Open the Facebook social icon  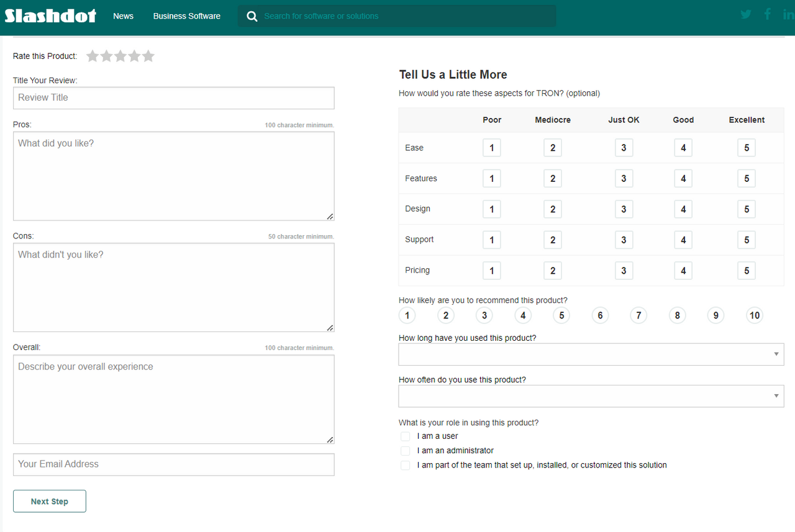(768, 14)
